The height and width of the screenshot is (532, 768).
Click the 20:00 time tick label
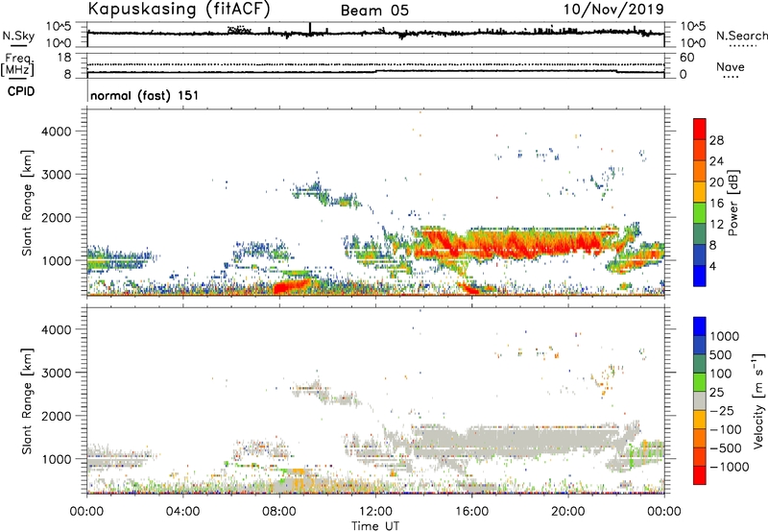point(567,512)
